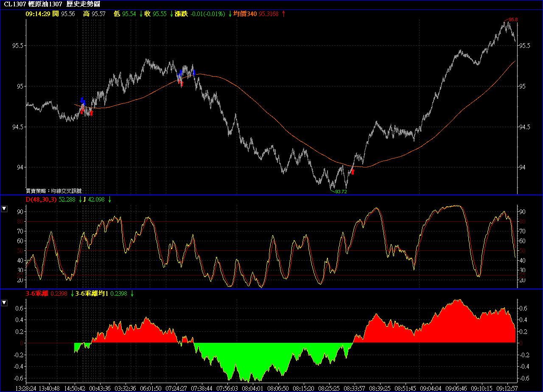This screenshot has width=543, height=392.
Task: Select the 高 95.57 high price value
Action: pos(94,14)
